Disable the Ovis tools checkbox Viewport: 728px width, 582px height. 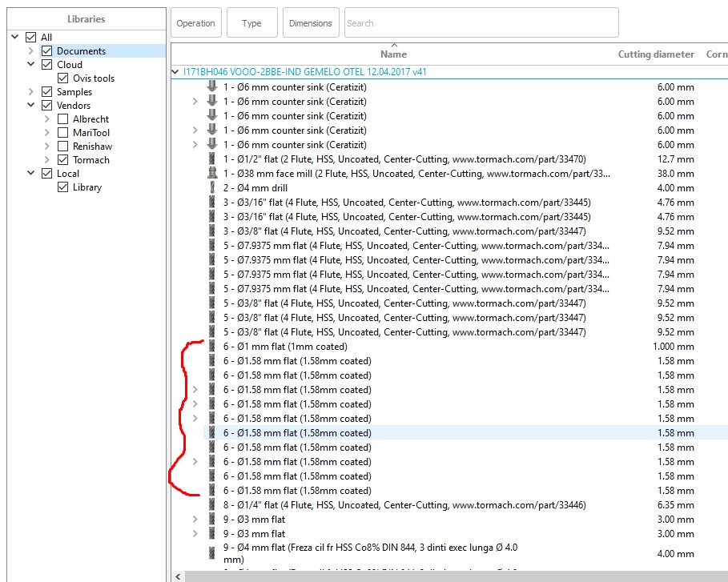tap(62, 78)
